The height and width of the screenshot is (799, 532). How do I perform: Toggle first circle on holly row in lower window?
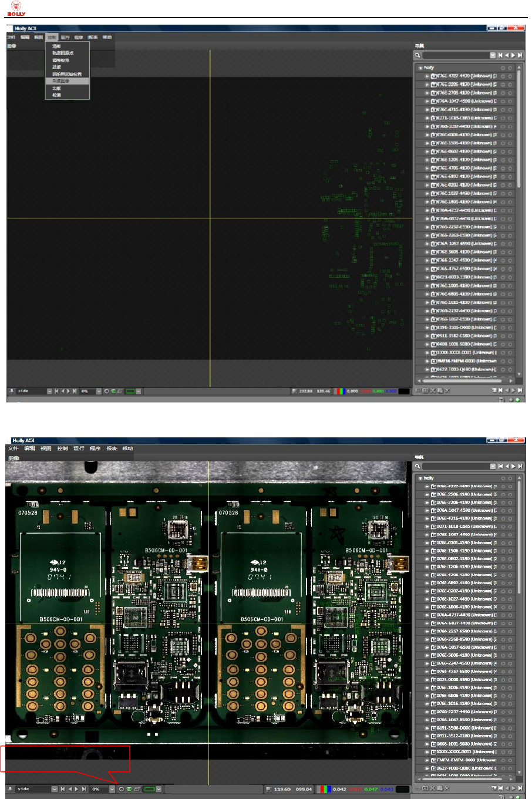[503, 478]
